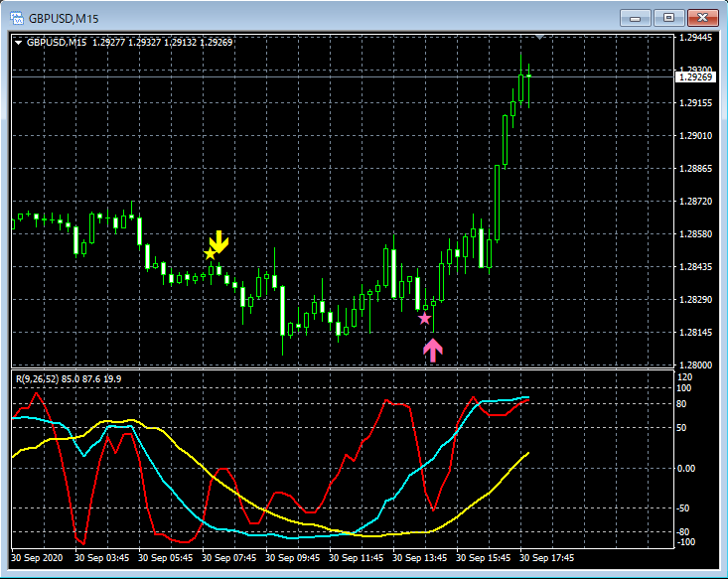Click the time label 30 Sep 05:45
This screenshot has width=728, height=579.
[x=165, y=557]
